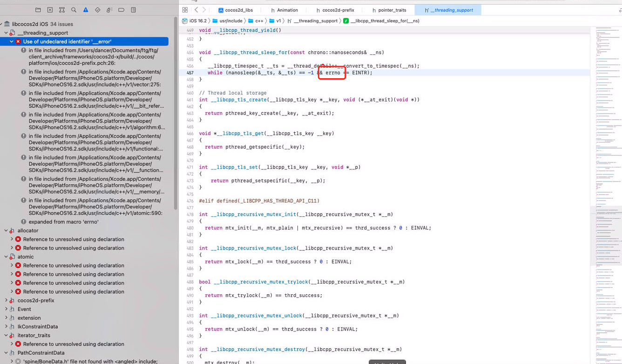Go forward with the editor forward arrow
622x364 pixels.
[x=204, y=10]
